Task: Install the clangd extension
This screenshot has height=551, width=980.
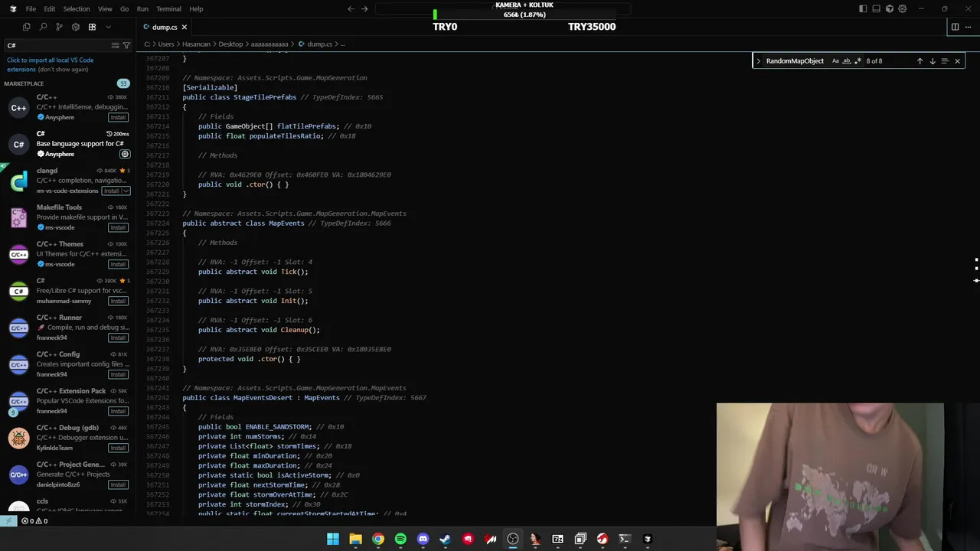Action: 112,191
